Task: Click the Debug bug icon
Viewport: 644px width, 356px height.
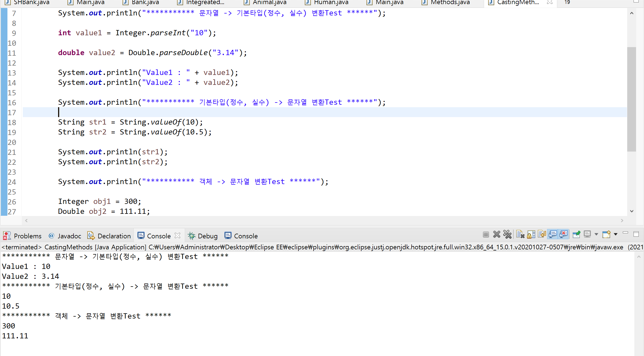Action: tap(192, 236)
